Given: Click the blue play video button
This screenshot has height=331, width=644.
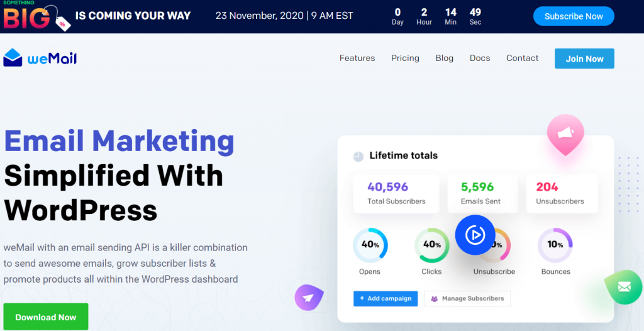Looking at the screenshot, I should click(475, 235).
